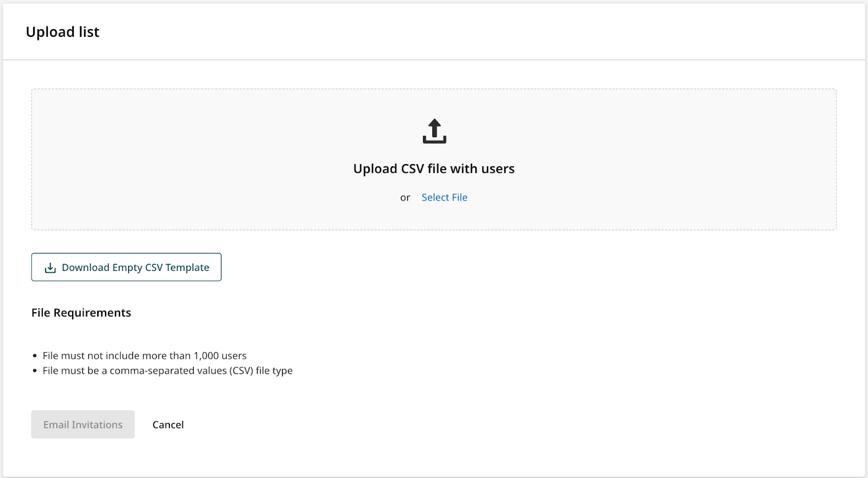Click the Email Invitations button
Screen dimensions: 868x478
(83, 424)
